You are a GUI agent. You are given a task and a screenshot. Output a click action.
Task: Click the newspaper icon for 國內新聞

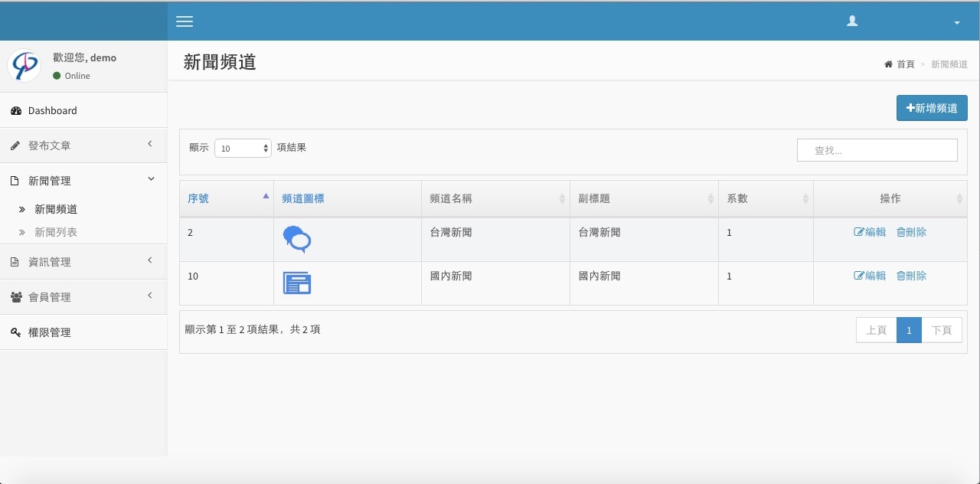coord(297,283)
